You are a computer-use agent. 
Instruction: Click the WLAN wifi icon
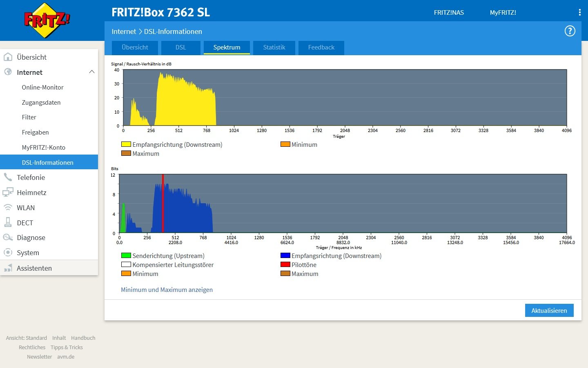[8, 207]
